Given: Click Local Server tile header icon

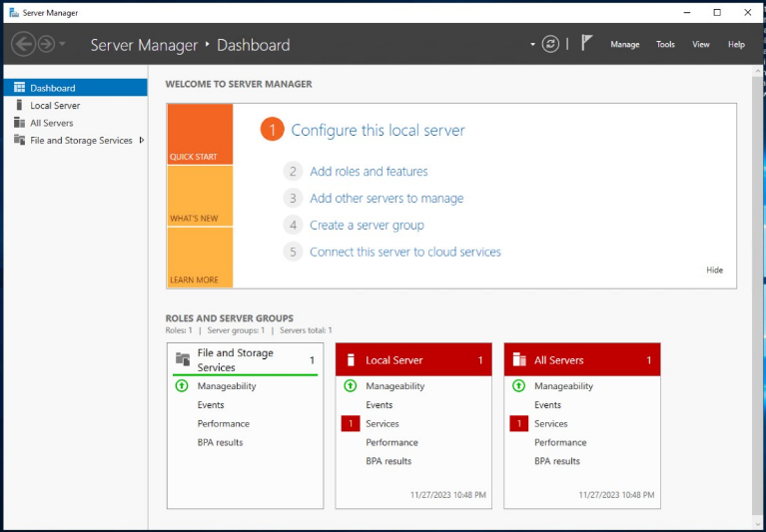Looking at the screenshot, I should pos(351,359).
